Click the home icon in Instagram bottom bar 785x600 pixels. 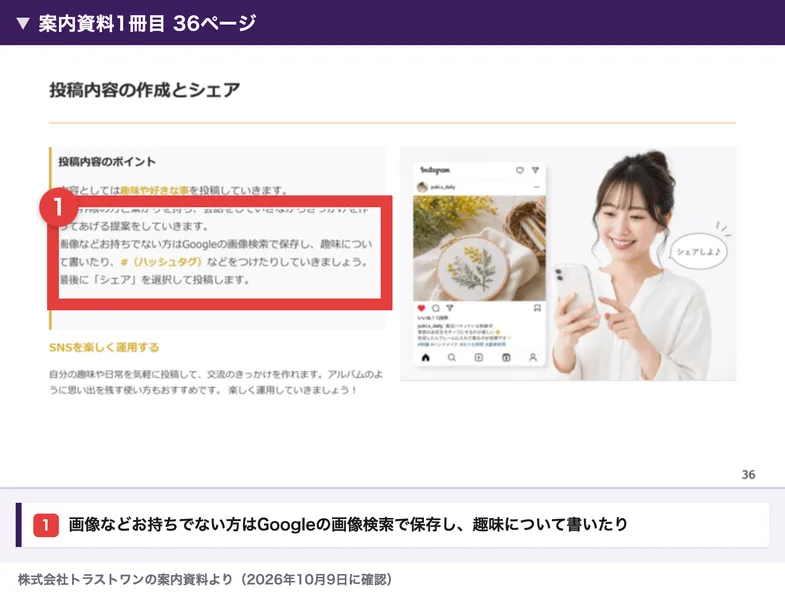click(426, 358)
